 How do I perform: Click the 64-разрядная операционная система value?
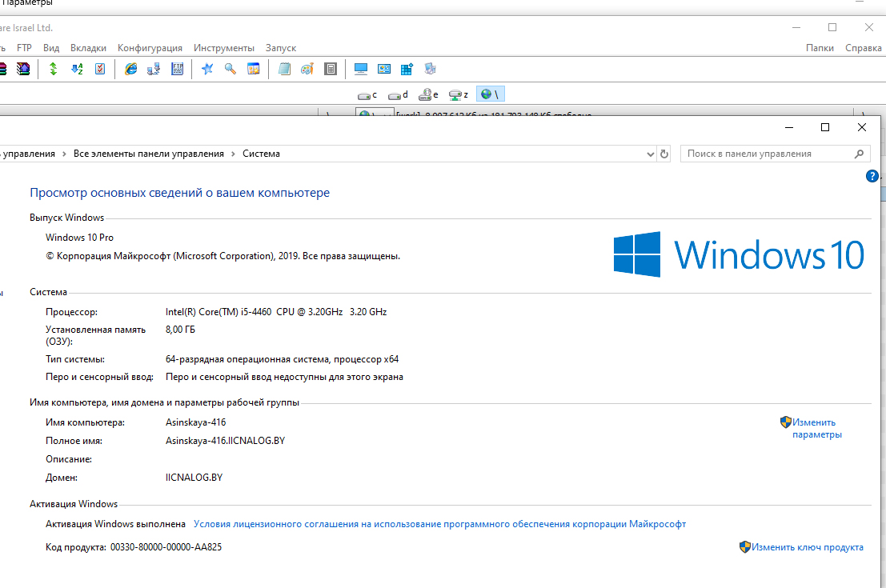(282, 359)
